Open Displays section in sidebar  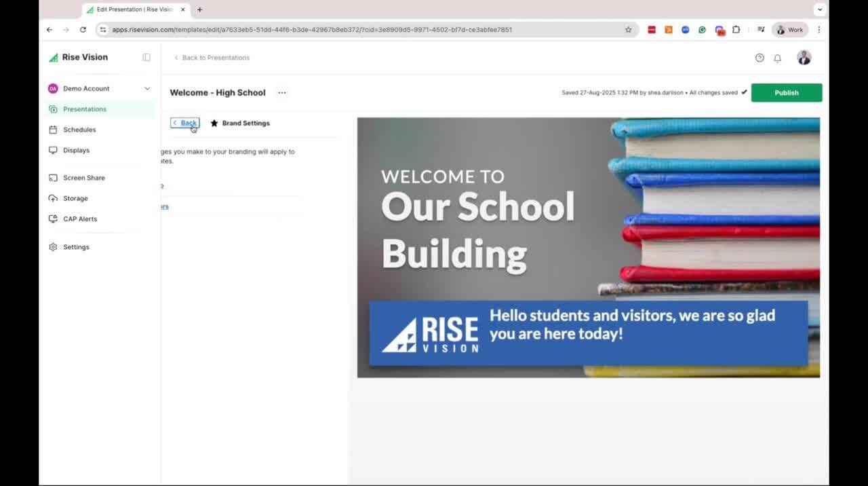coord(76,150)
